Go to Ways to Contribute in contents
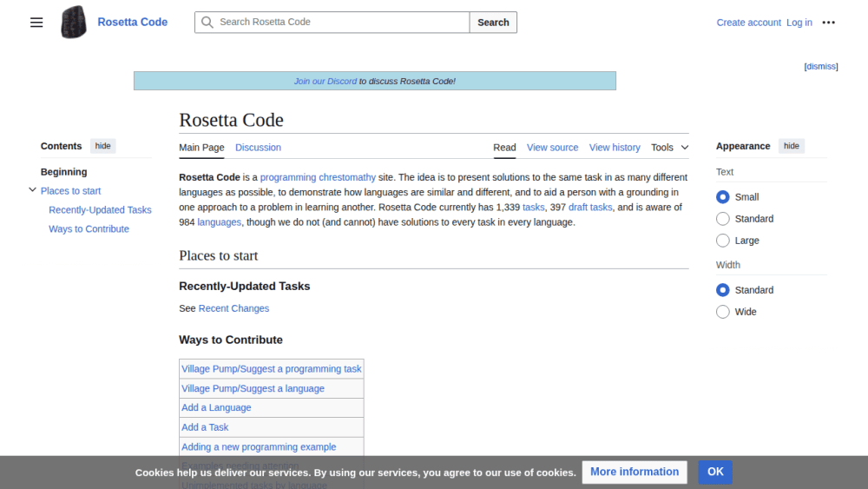The height and width of the screenshot is (489, 868). 89,228
